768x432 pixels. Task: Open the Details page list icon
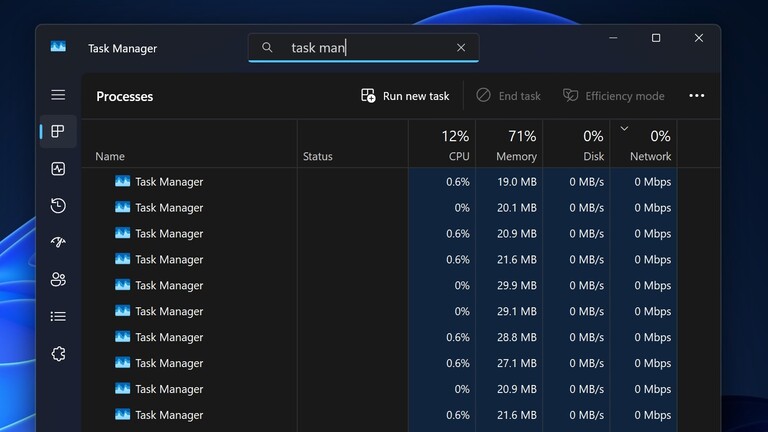(58, 316)
